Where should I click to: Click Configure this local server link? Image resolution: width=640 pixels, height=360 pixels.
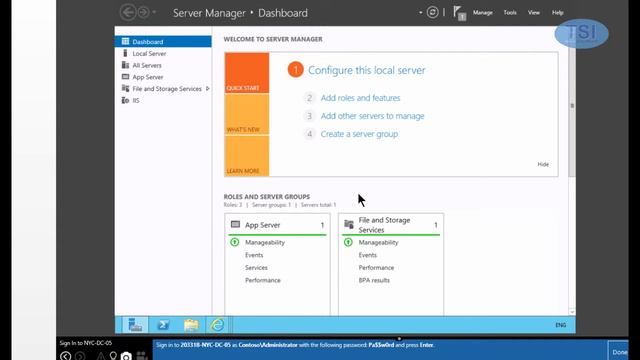pos(367,70)
